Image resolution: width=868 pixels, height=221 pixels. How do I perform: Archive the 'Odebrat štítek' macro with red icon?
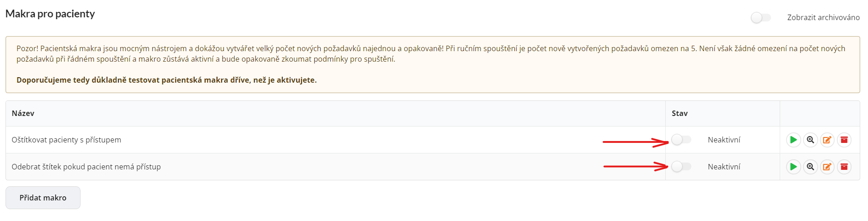[x=844, y=167]
